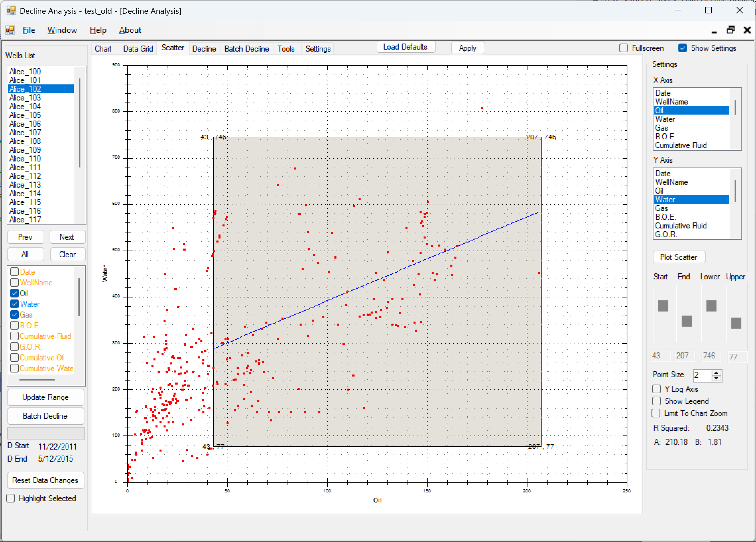
Task: Select Alice_100 in the Wells List
Action: [41, 71]
